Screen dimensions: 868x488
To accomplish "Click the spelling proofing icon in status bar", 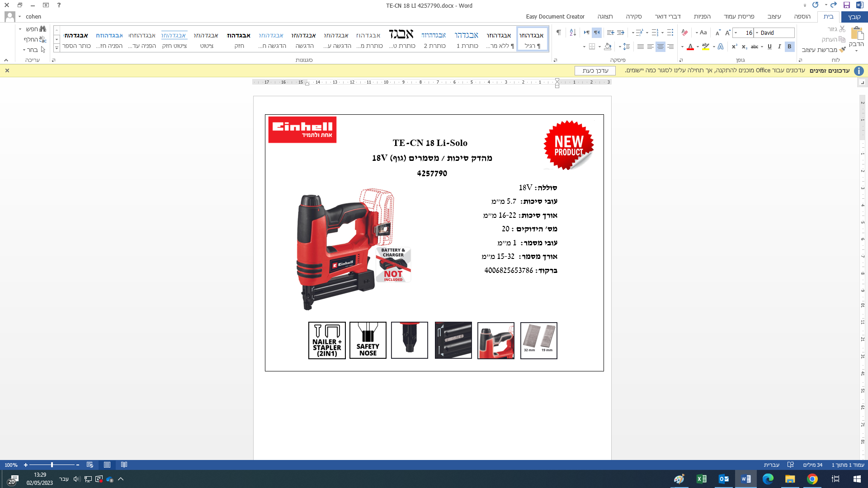I will pyautogui.click(x=791, y=465).
